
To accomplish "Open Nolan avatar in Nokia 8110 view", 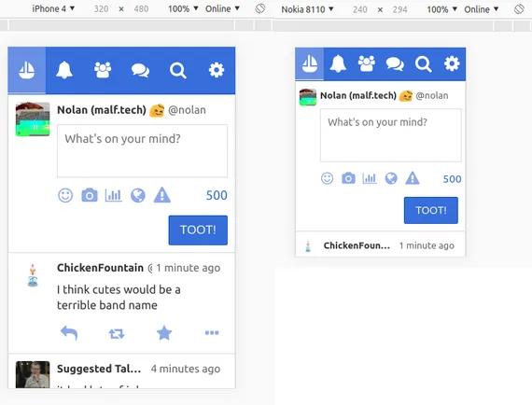I will pyautogui.click(x=308, y=97).
